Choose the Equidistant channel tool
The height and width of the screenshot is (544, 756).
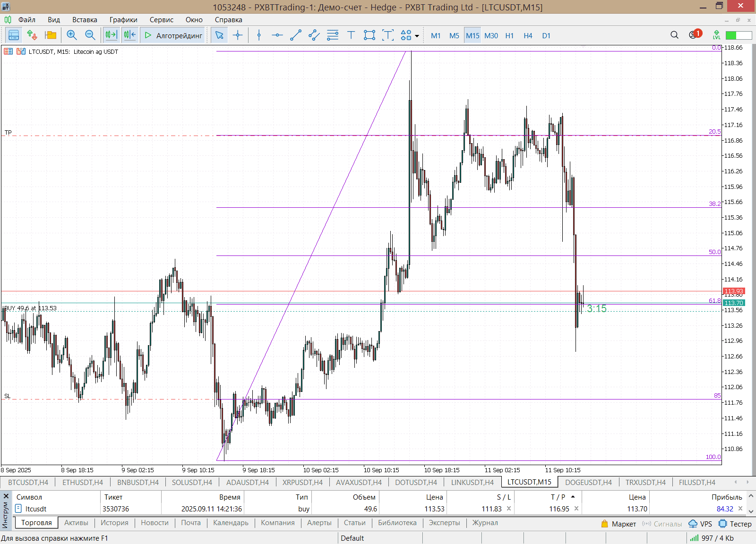(x=314, y=35)
